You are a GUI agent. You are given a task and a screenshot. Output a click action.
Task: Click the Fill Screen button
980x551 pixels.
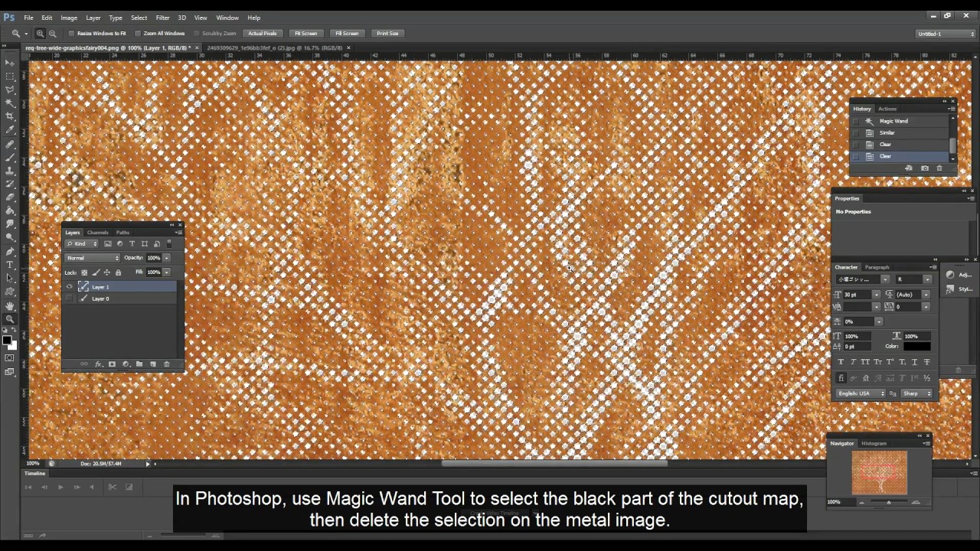(x=346, y=34)
